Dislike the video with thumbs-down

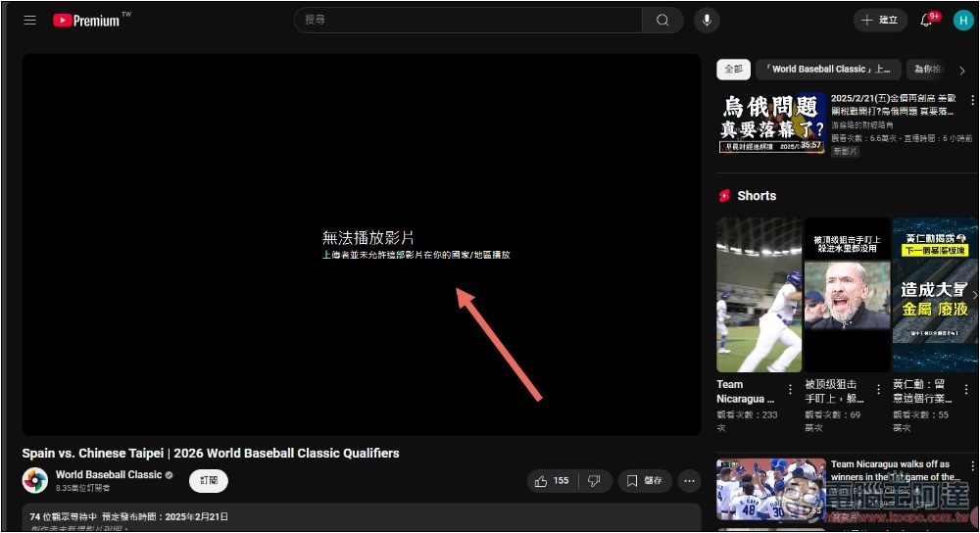point(593,481)
